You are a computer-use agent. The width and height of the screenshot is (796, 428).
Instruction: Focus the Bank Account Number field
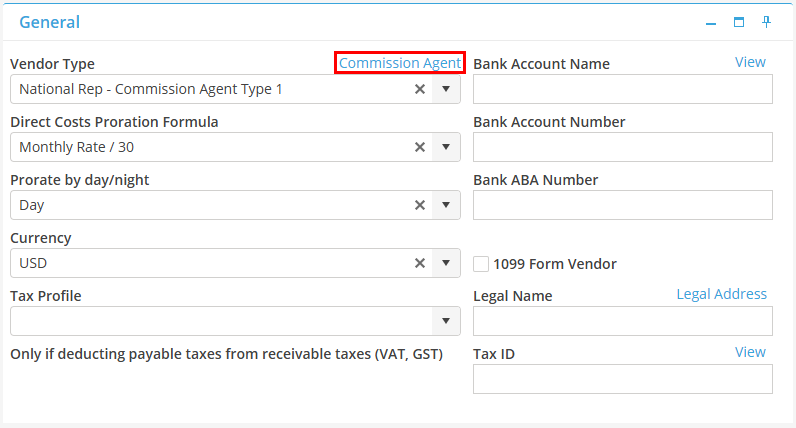pos(622,147)
